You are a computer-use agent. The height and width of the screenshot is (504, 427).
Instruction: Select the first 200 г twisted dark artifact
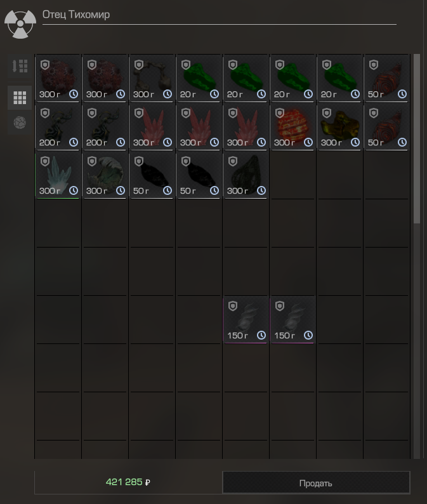(x=58, y=127)
